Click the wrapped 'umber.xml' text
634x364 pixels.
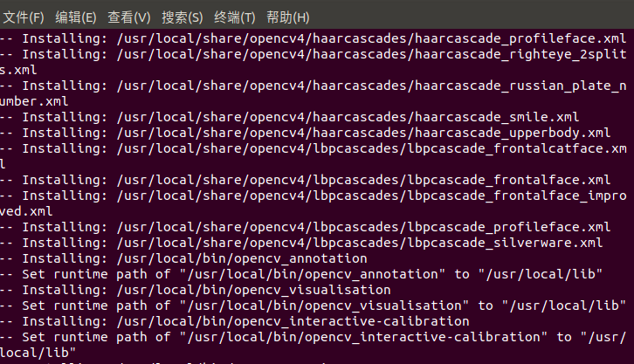point(34,101)
